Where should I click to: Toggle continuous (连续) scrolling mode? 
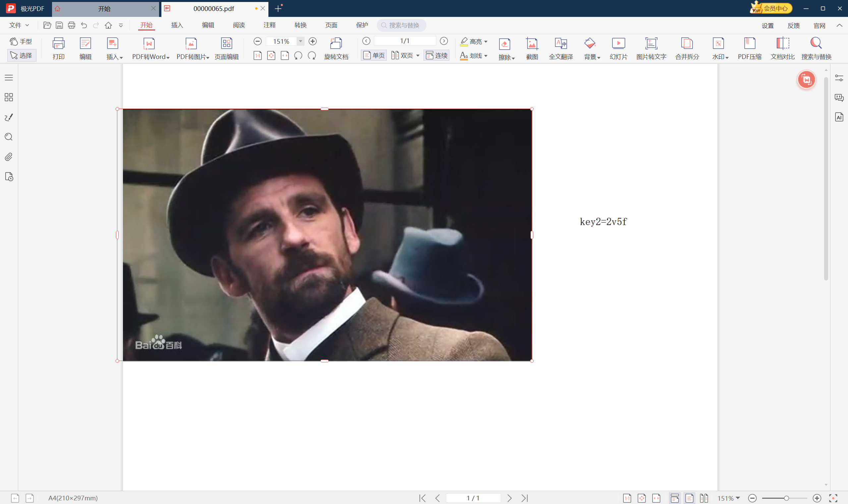(x=437, y=55)
